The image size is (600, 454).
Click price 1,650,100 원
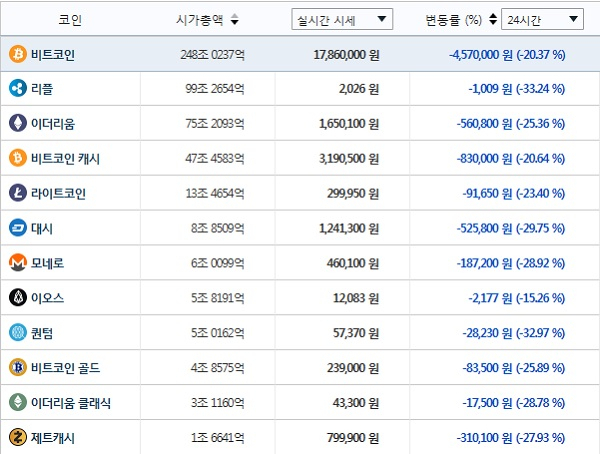[349, 124]
